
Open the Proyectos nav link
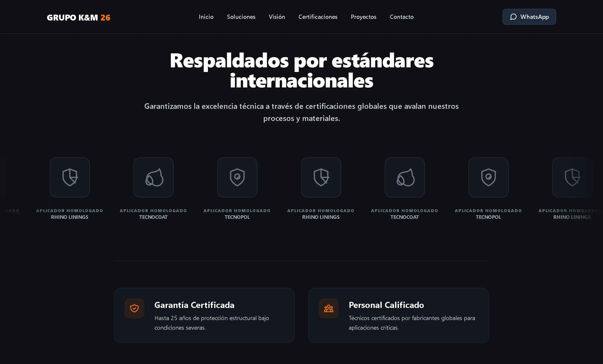(x=363, y=17)
